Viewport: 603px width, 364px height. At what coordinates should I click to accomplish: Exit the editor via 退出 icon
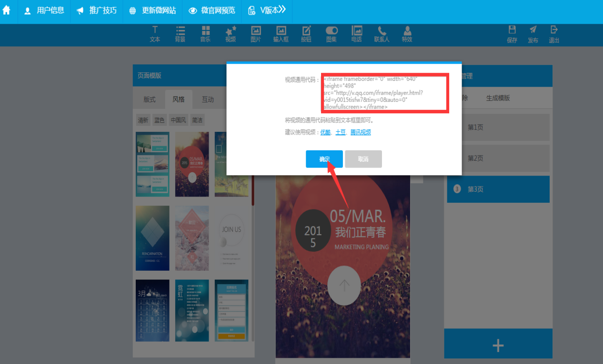554,34
